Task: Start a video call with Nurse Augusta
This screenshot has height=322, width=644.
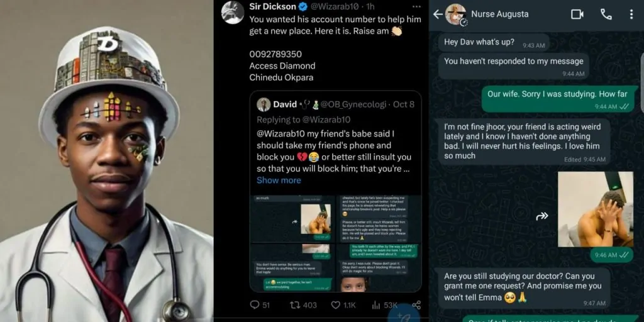Action: tap(577, 14)
